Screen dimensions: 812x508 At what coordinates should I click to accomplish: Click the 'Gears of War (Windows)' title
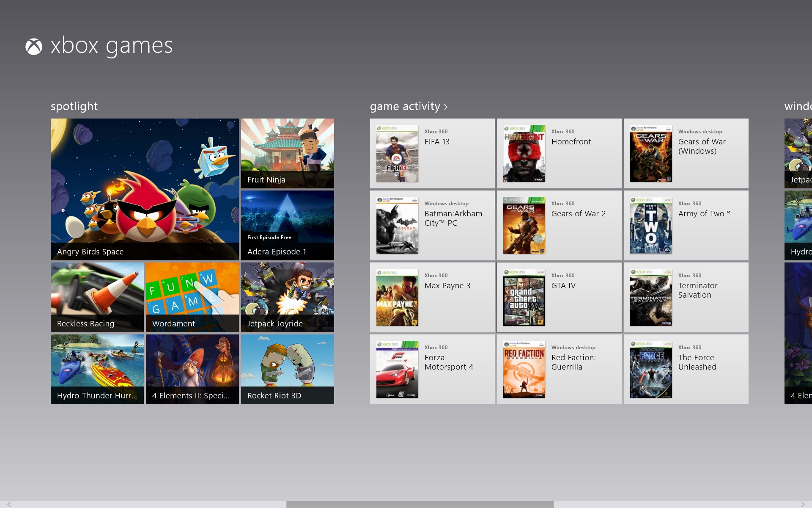point(702,146)
